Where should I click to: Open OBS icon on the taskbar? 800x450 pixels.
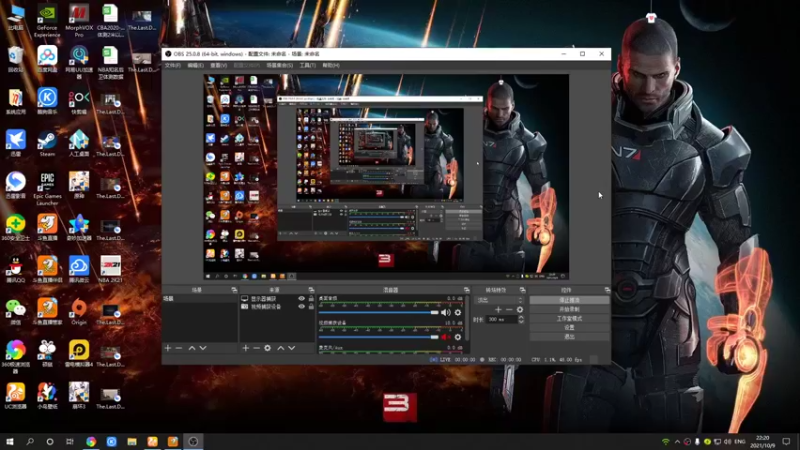click(193, 441)
